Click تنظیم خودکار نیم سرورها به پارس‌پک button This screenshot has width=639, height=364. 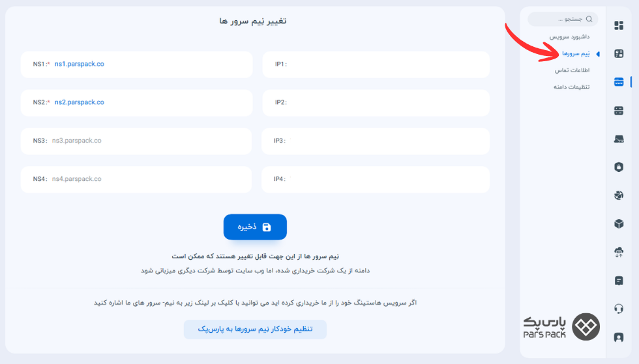point(255,329)
